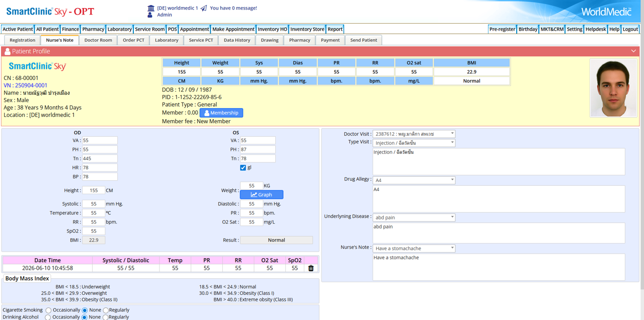Click the Diastolic input field
The width and height of the screenshot is (644, 320).
(252, 204)
